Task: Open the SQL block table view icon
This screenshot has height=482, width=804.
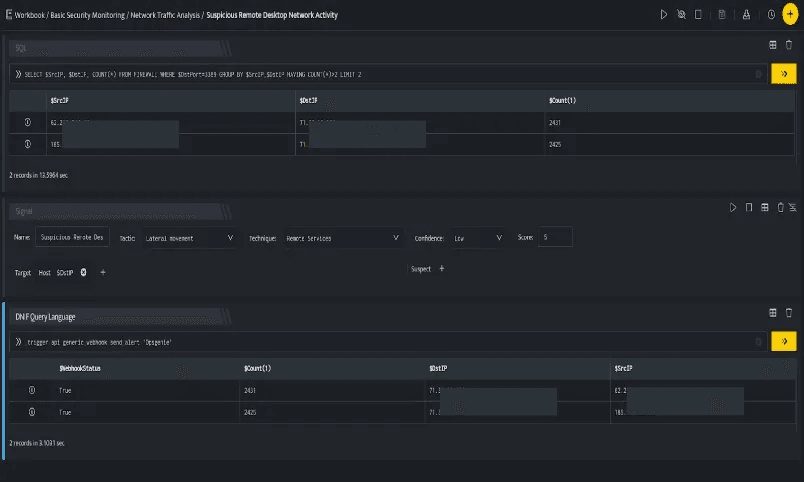Action: tap(773, 45)
